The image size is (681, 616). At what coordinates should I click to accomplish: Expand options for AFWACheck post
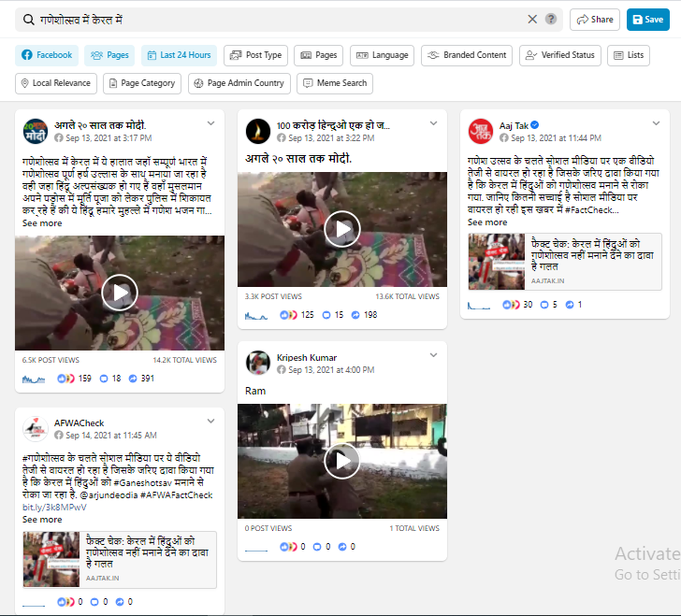211,421
